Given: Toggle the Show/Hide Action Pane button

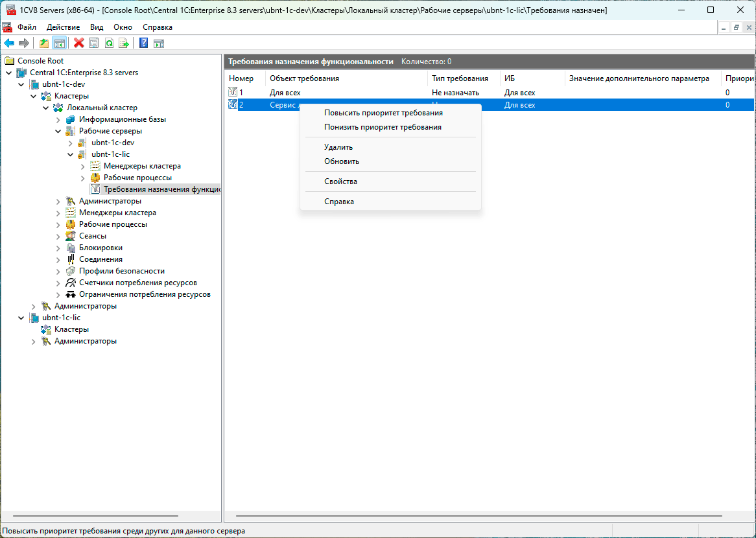Looking at the screenshot, I should click(x=158, y=43).
